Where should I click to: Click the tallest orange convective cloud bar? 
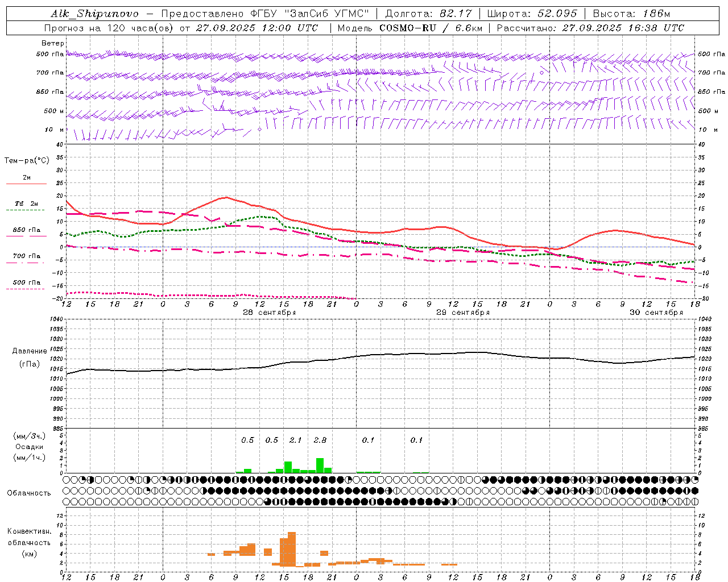pos(292,548)
